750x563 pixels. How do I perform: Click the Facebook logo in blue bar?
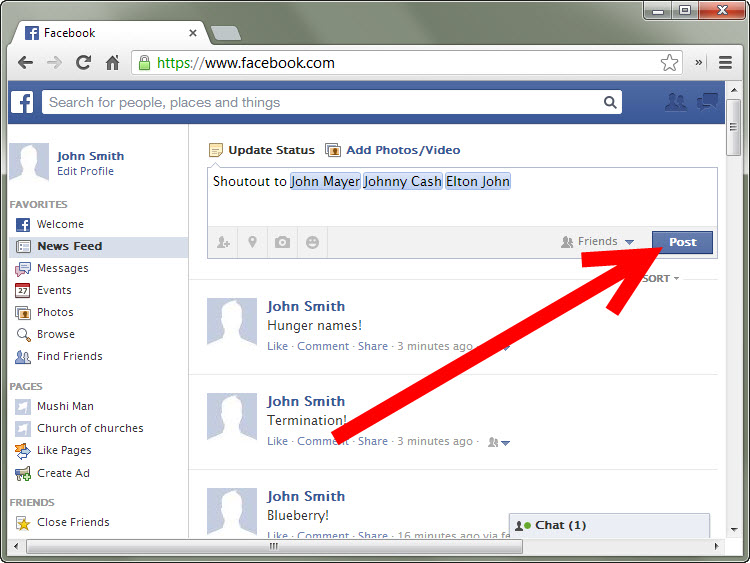[x=22, y=102]
